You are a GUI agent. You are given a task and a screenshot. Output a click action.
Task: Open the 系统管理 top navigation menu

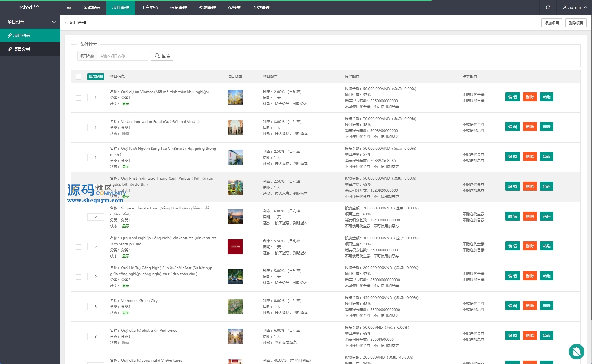coord(261,8)
